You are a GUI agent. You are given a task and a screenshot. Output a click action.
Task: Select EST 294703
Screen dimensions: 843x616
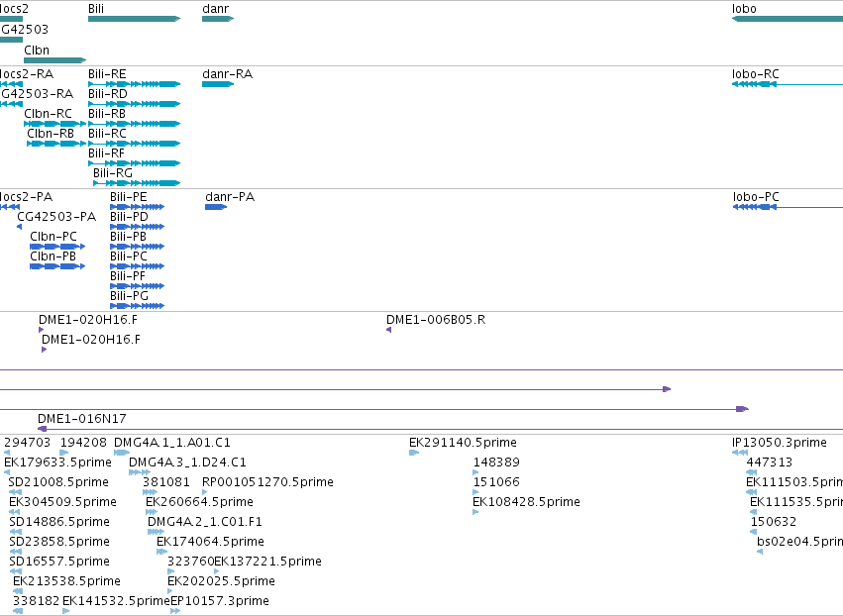(x=7, y=453)
